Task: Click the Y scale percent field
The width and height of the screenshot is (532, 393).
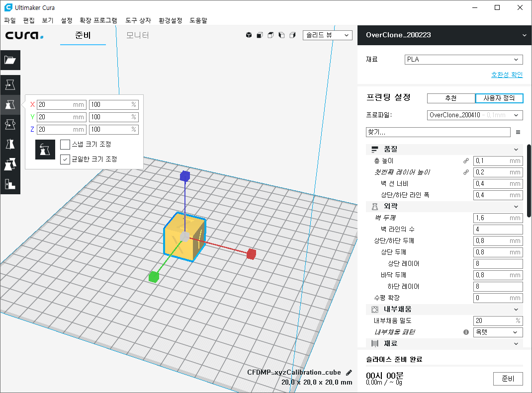Action: coord(114,117)
